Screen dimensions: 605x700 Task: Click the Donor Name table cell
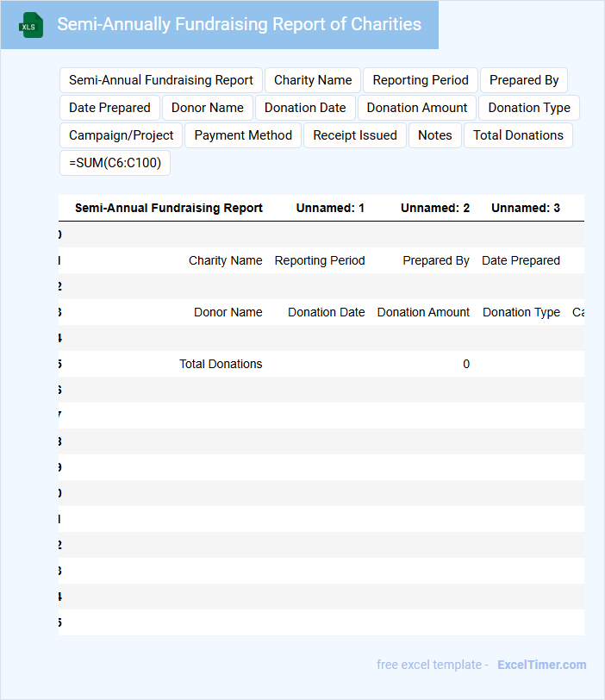(x=228, y=312)
